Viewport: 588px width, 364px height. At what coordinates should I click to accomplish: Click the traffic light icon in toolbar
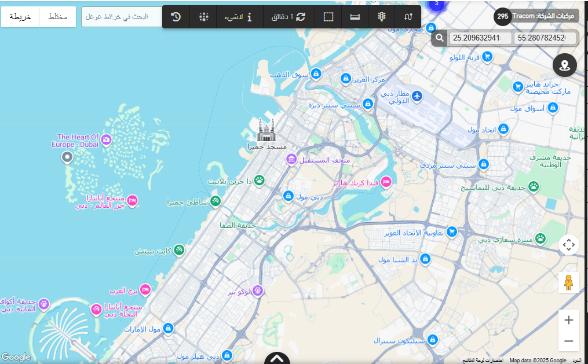pos(381,17)
